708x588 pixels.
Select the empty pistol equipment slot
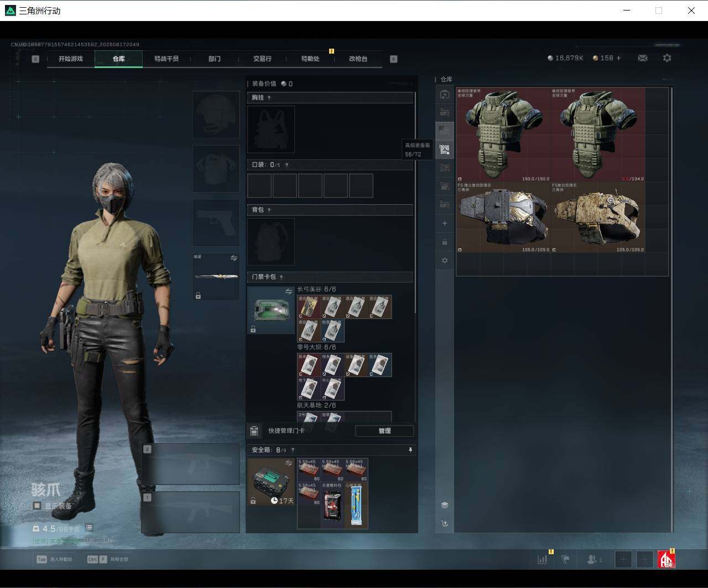point(216,223)
